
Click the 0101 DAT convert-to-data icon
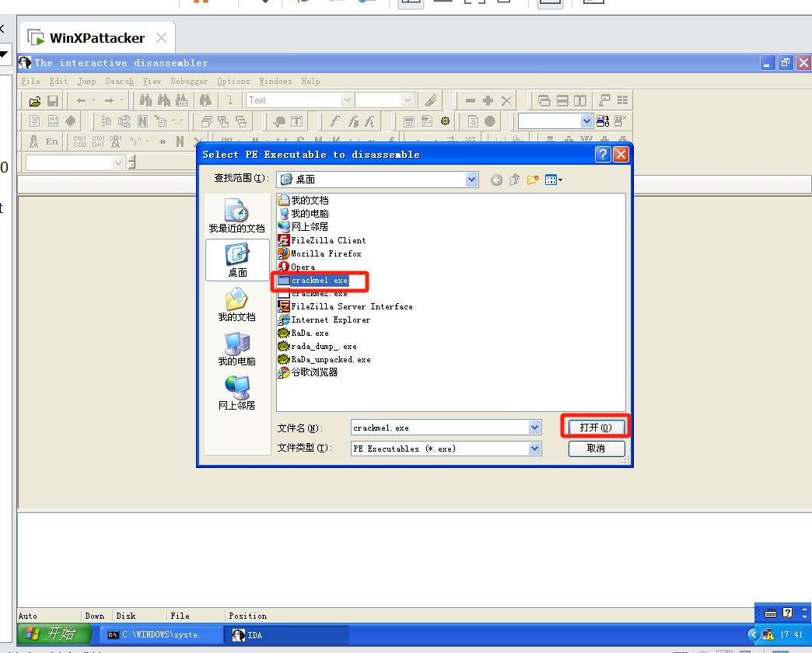click(99, 141)
